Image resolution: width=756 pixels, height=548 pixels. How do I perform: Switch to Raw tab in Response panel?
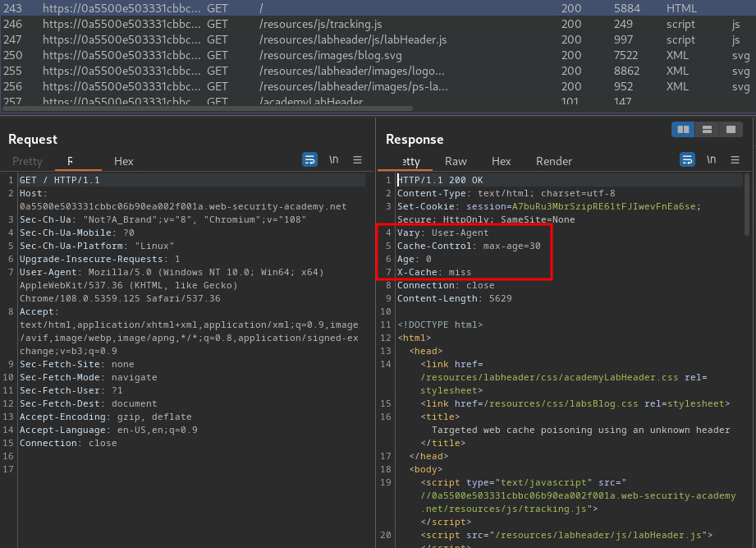(456, 161)
